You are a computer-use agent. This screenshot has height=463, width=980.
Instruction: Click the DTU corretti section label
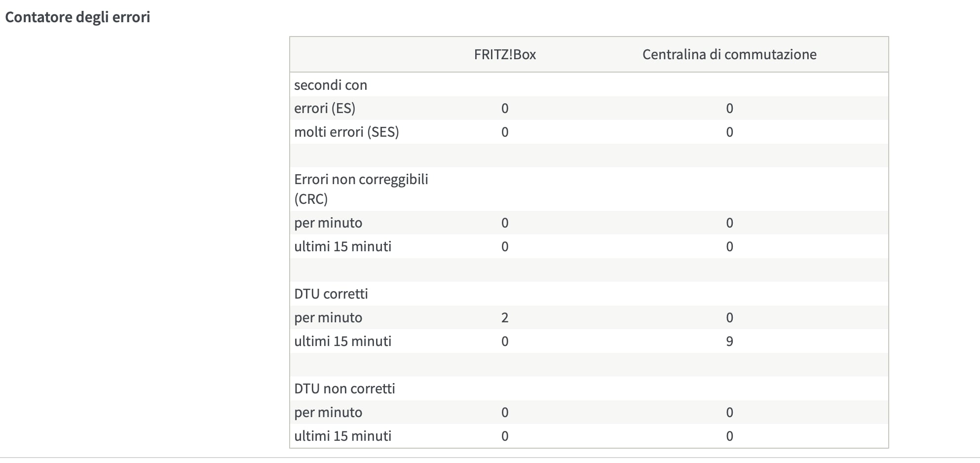(331, 294)
